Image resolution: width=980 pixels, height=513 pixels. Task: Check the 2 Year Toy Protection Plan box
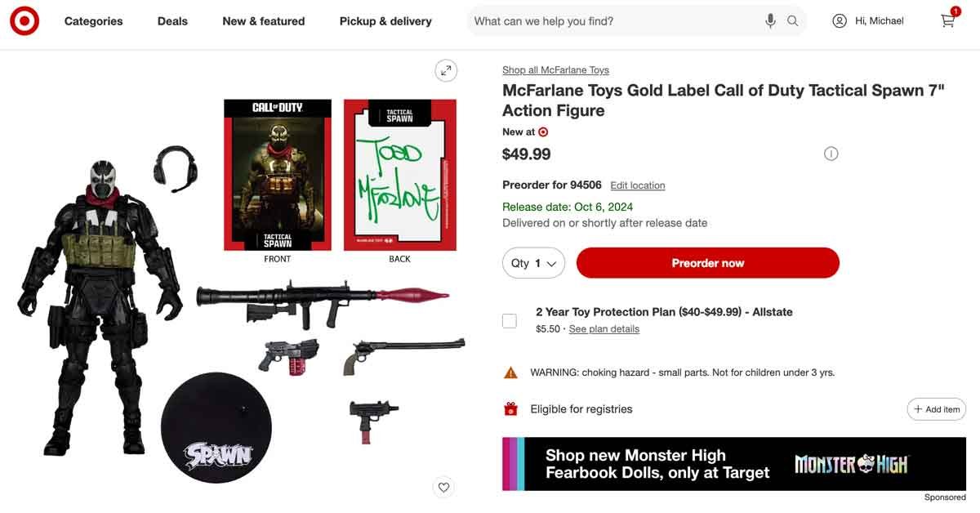pyautogui.click(x=510, y=320)
